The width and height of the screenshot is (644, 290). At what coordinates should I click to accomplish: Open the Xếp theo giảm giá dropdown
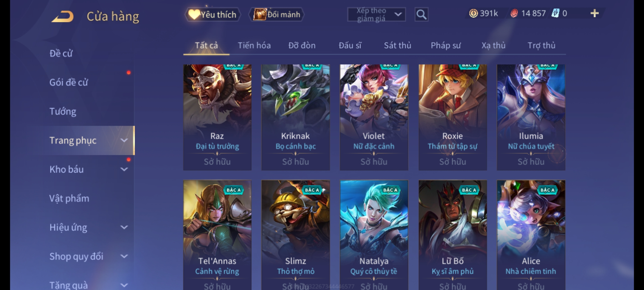376,15
